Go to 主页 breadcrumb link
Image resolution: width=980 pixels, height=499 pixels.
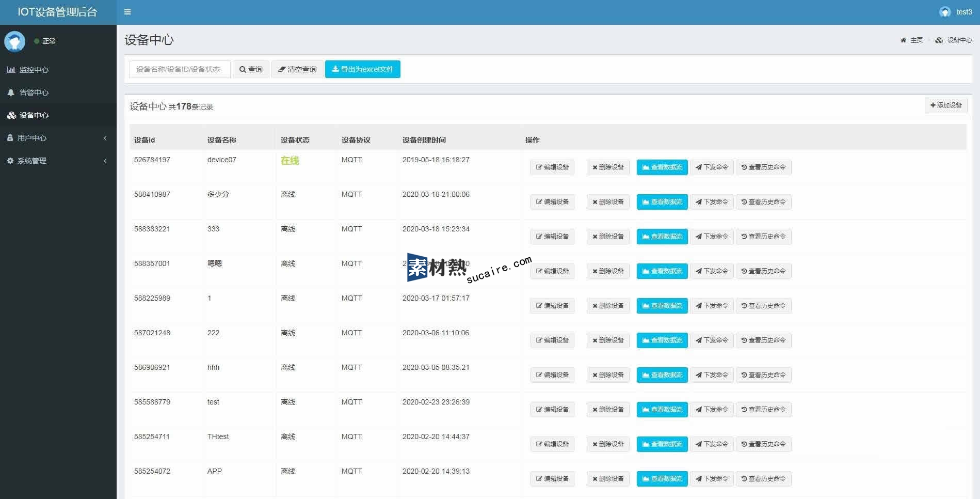(x=912, y=40)
